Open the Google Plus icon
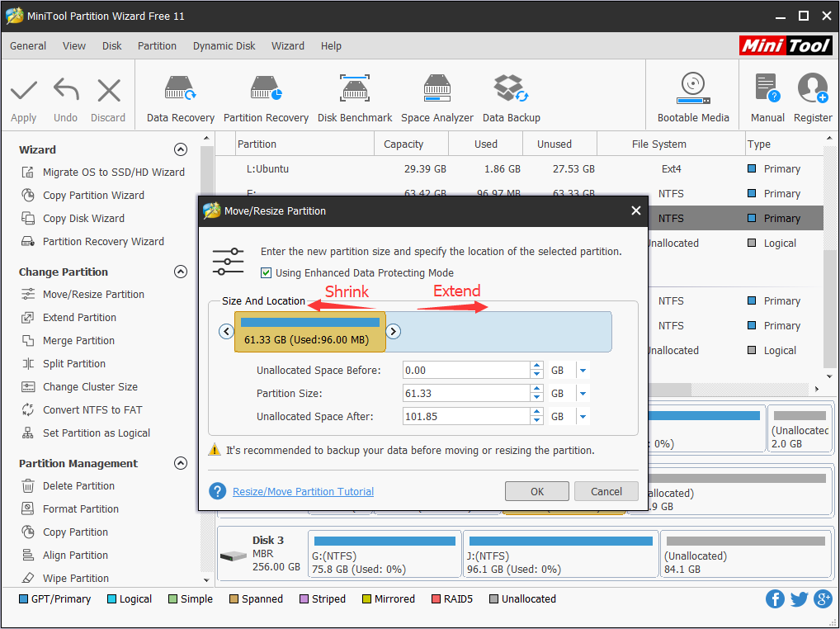This screenshot has width=840, height=629. (x=823, y=598)
